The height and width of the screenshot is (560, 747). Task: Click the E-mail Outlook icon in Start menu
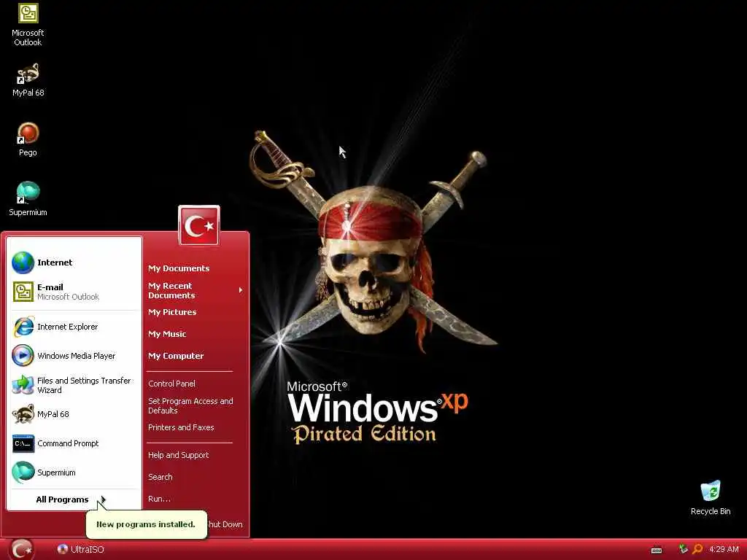(x=23, y=292)
